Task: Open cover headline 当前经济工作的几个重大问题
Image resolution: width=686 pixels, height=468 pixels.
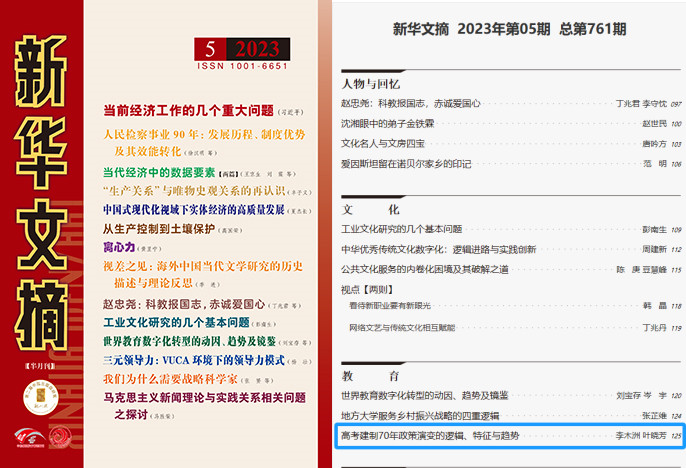Action: click(x=188, y=110)
